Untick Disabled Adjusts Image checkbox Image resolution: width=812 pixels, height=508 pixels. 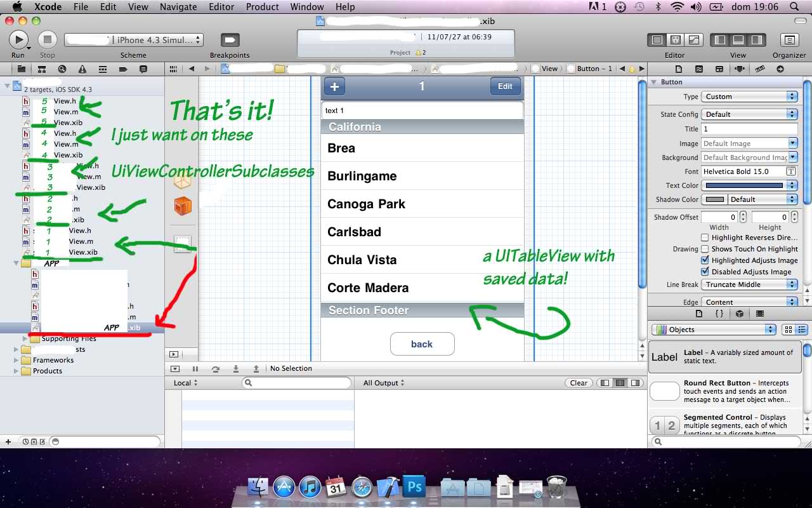click(705, 272)
